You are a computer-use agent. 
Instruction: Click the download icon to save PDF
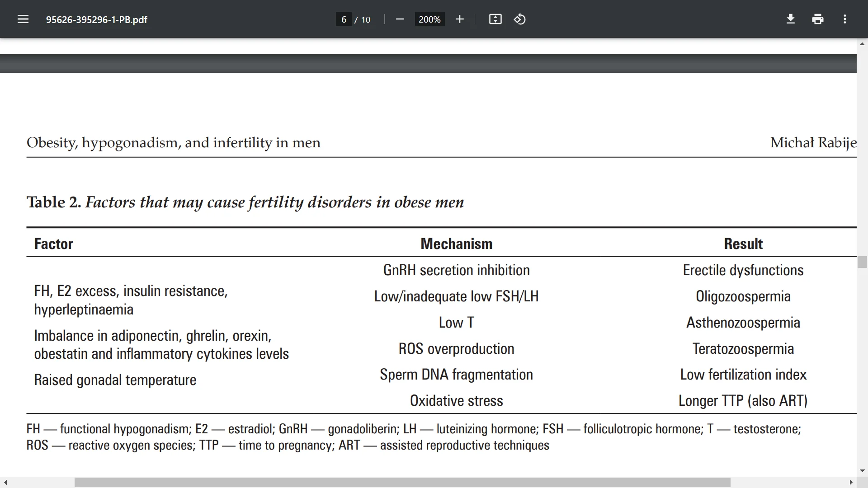(x=790, y=20)
